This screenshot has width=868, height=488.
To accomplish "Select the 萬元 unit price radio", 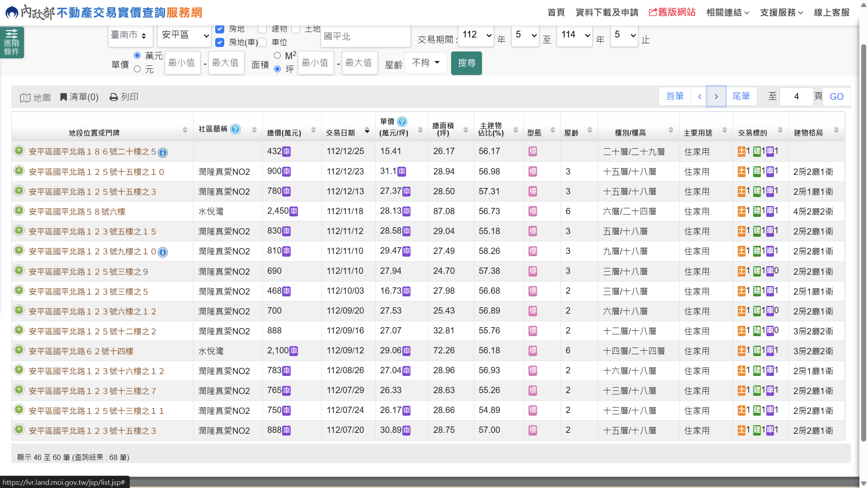I will pos(137,56).
